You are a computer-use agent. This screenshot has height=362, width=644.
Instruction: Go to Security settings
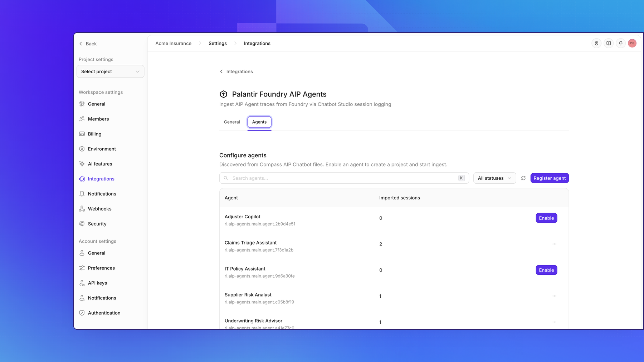coord(97,224)
